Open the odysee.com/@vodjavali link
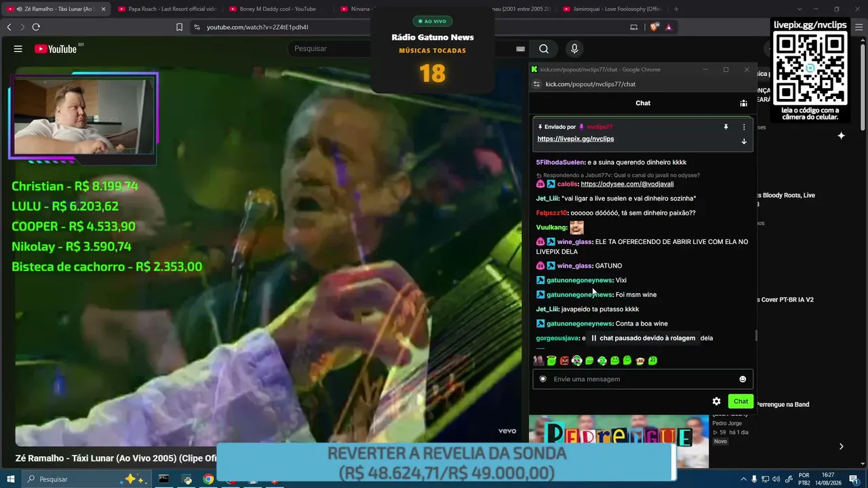868x488 pixels. [x=627, y=184]
